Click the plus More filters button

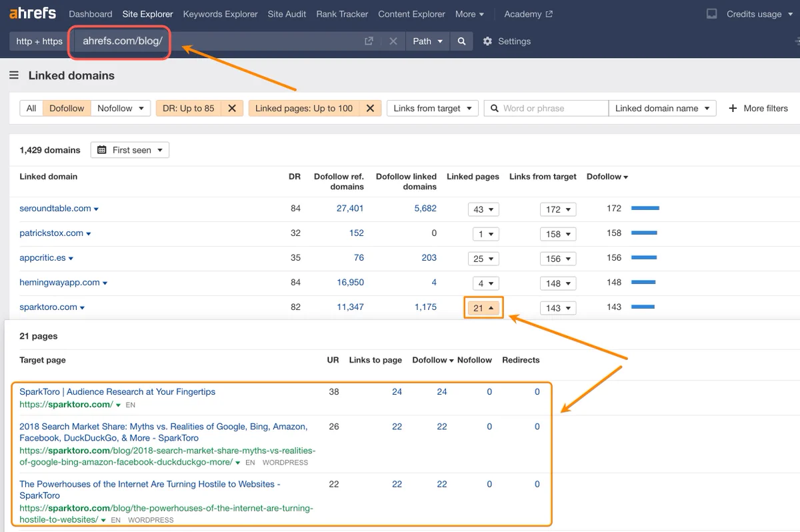tap(758, 108)
